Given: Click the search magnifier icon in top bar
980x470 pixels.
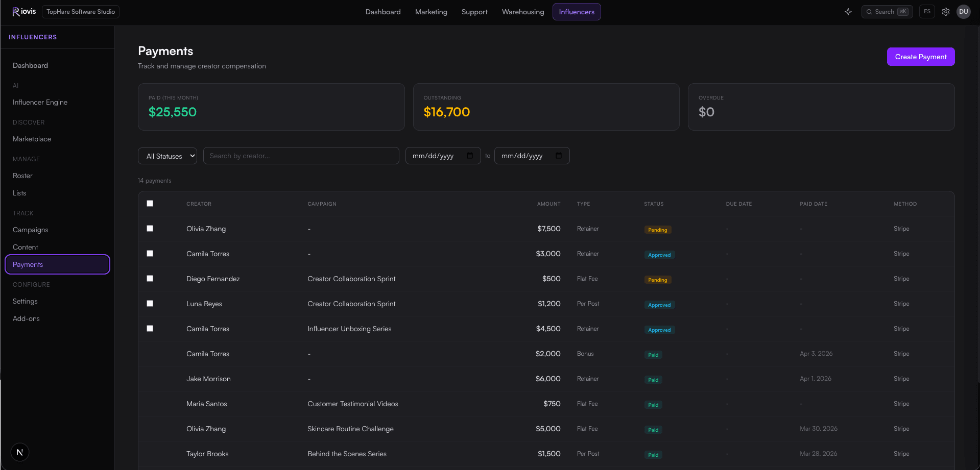Looking at the screenshot, I should pos(869,12).
